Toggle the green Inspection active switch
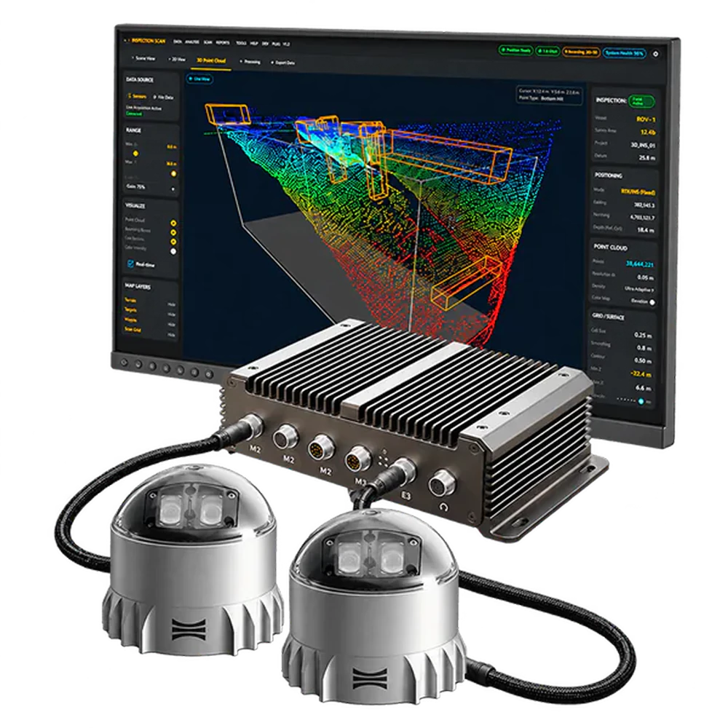The image size is (728, 728). coord(641,100)
